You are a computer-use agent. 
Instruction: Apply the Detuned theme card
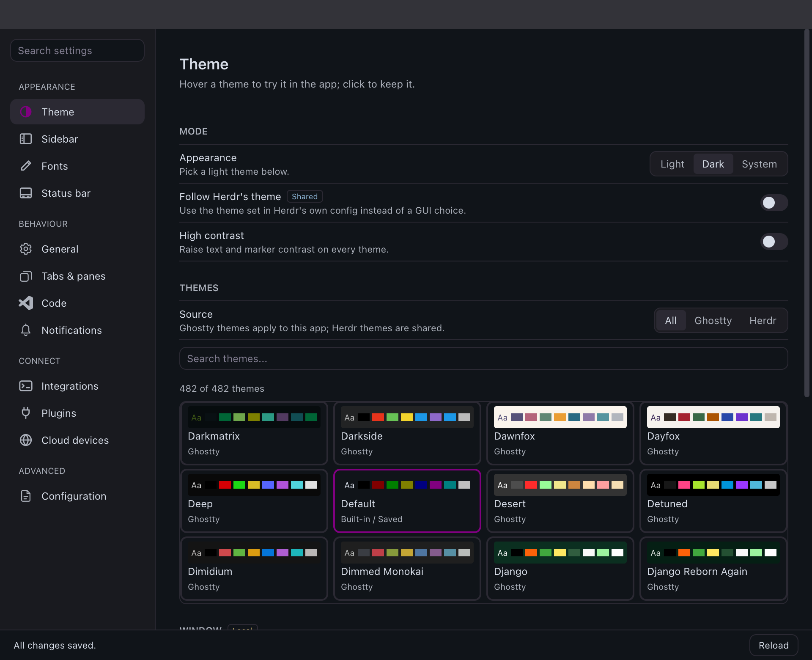[713, 501]
